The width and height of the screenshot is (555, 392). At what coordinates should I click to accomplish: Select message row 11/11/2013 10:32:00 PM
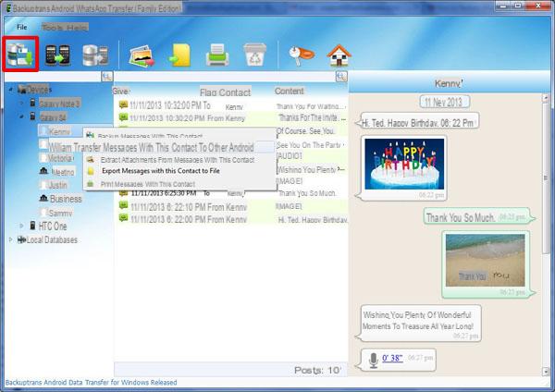click(232, 105)
